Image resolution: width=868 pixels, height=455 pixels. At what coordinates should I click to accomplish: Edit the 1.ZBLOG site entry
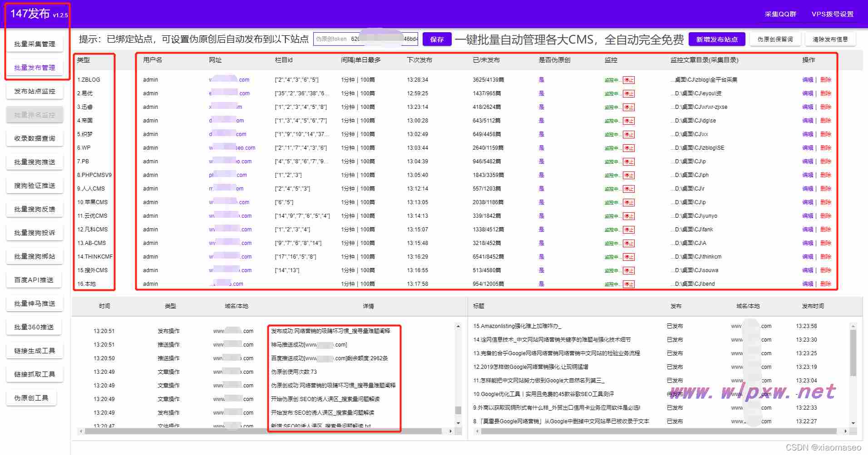pos(808,80)
